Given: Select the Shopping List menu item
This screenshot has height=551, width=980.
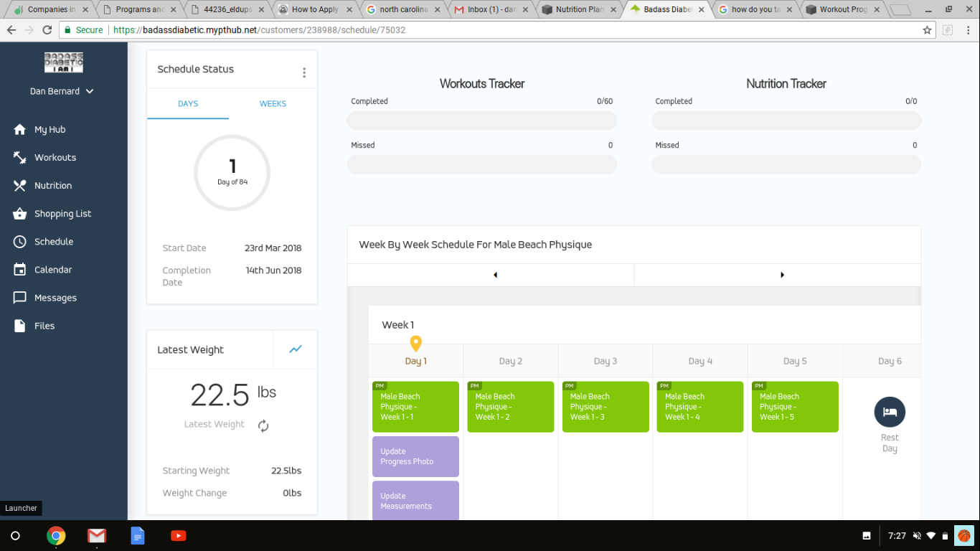Looking at the screenshot, I should pyautogui.click(x=64, y=213).
